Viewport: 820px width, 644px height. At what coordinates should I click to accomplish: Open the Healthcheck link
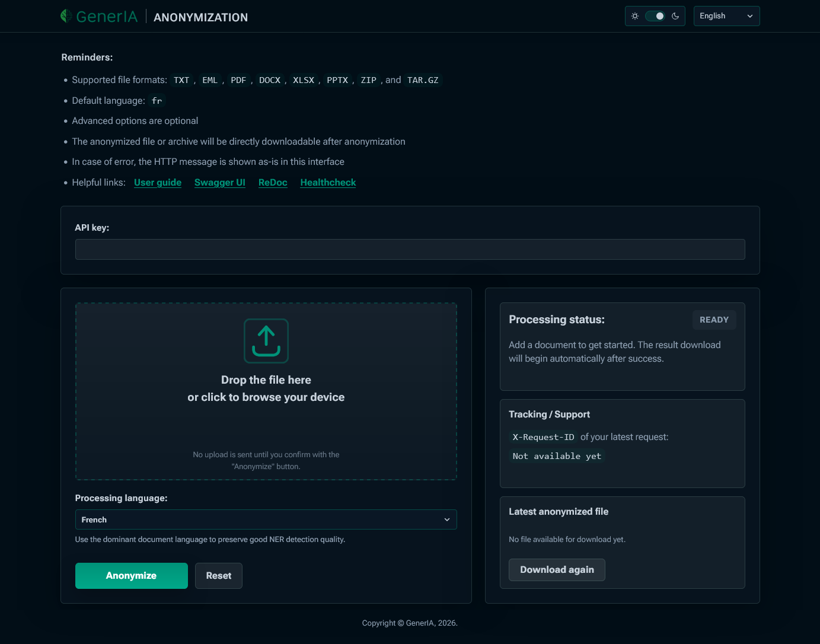328,183
